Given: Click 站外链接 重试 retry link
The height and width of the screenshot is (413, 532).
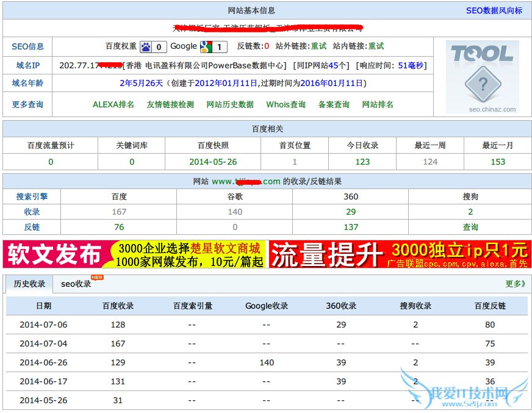Looking at the screenshot, I should (x=318, y=46).
